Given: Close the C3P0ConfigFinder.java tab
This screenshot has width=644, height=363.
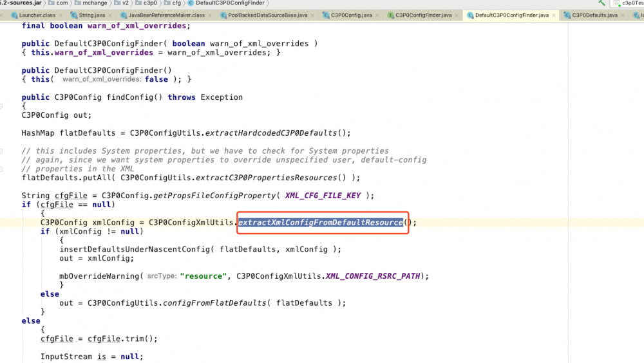Looking at the screenshot, I should pyautogui.click(x=457, y=15).
